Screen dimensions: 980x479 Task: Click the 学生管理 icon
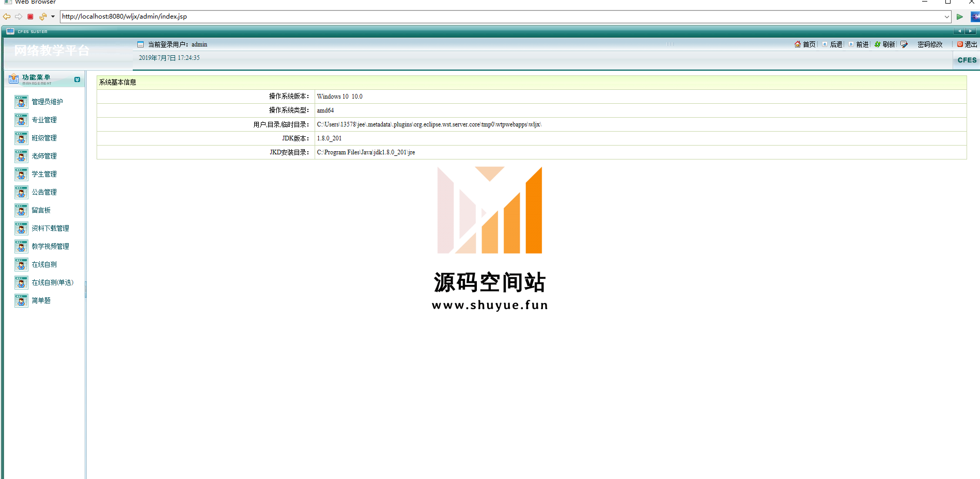(21, 174)
